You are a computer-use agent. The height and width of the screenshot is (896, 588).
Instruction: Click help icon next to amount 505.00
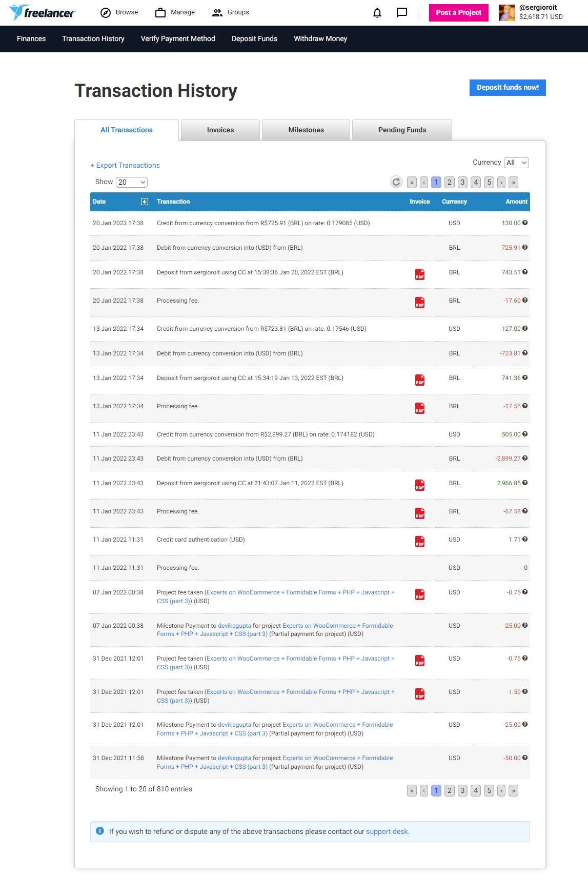[x=525, y=434]
